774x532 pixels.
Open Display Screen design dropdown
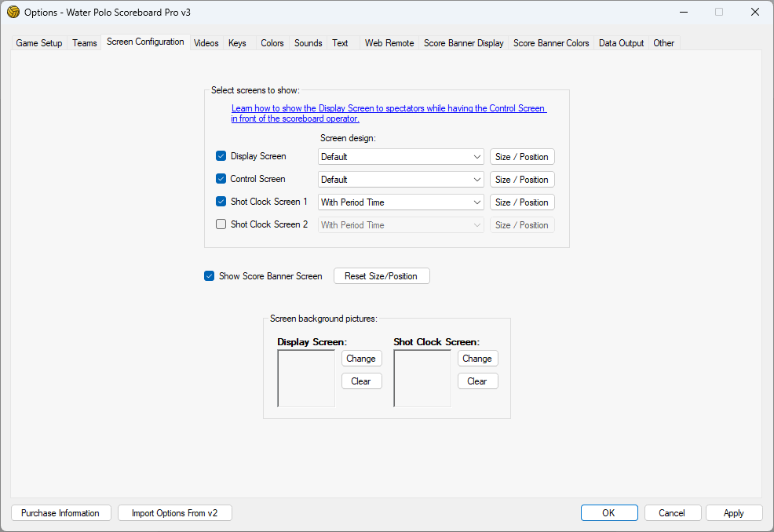pyautogui.click(x=400, y=157)
